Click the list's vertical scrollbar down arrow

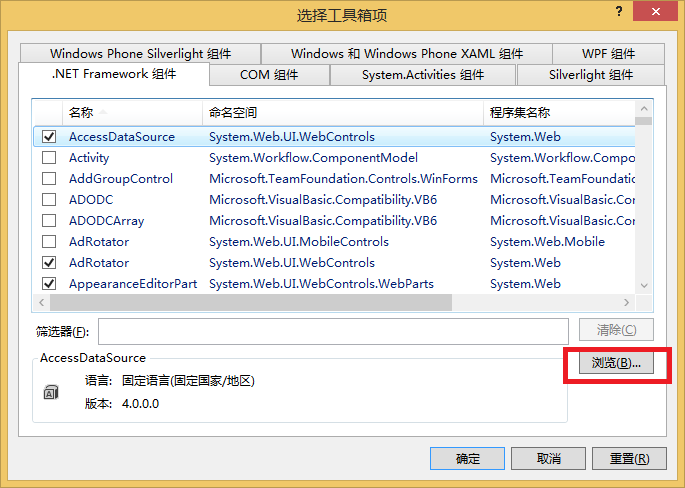point(643,285)
